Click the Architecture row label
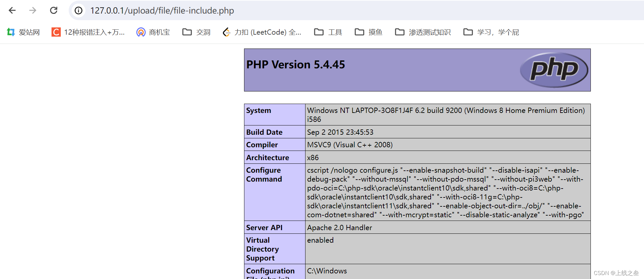644x279 pixels. click(268, 157)
